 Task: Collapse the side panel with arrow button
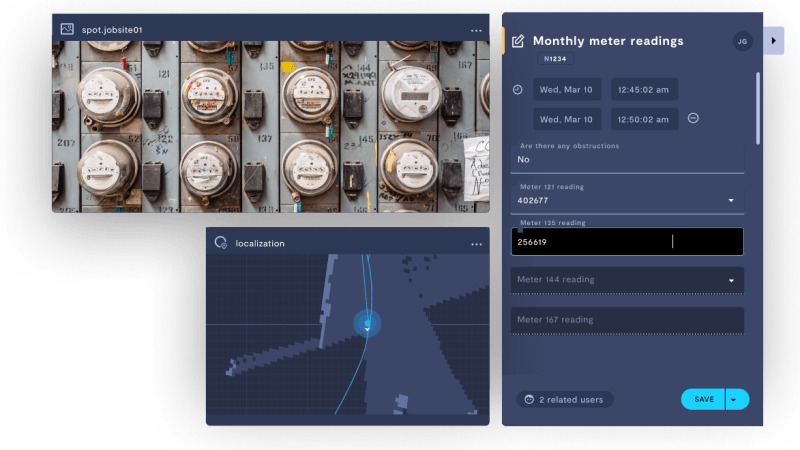pos(774,41)
